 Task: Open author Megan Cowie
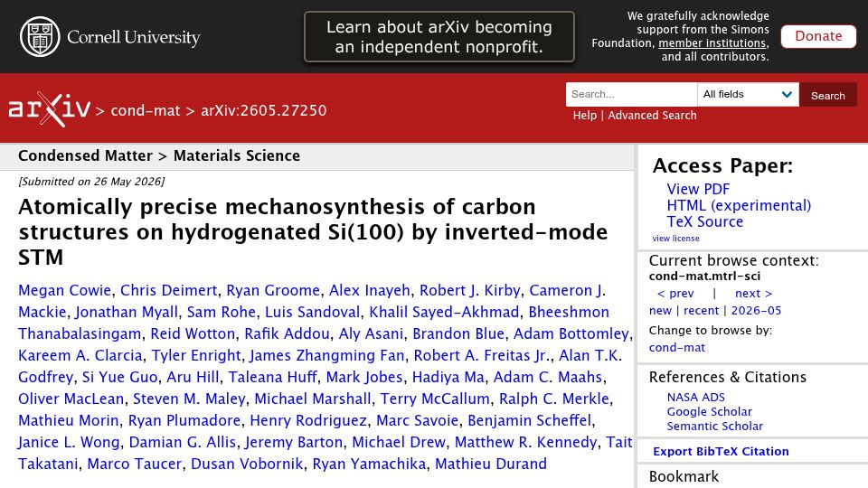point(65,290)
